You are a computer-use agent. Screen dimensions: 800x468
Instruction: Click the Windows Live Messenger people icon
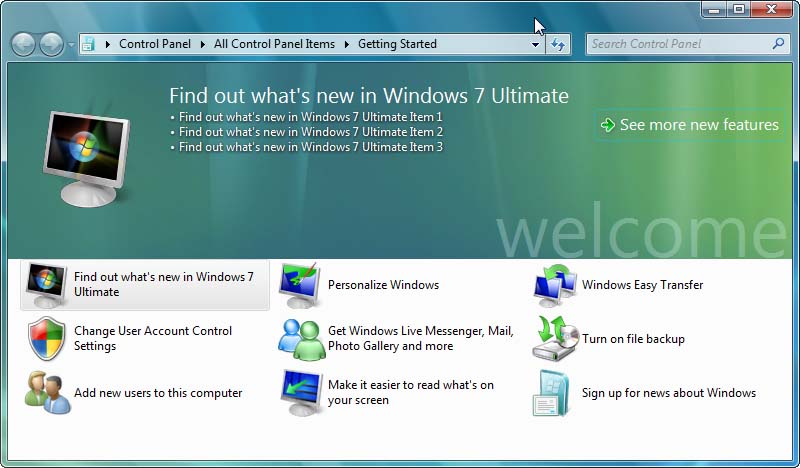(299, 339)
